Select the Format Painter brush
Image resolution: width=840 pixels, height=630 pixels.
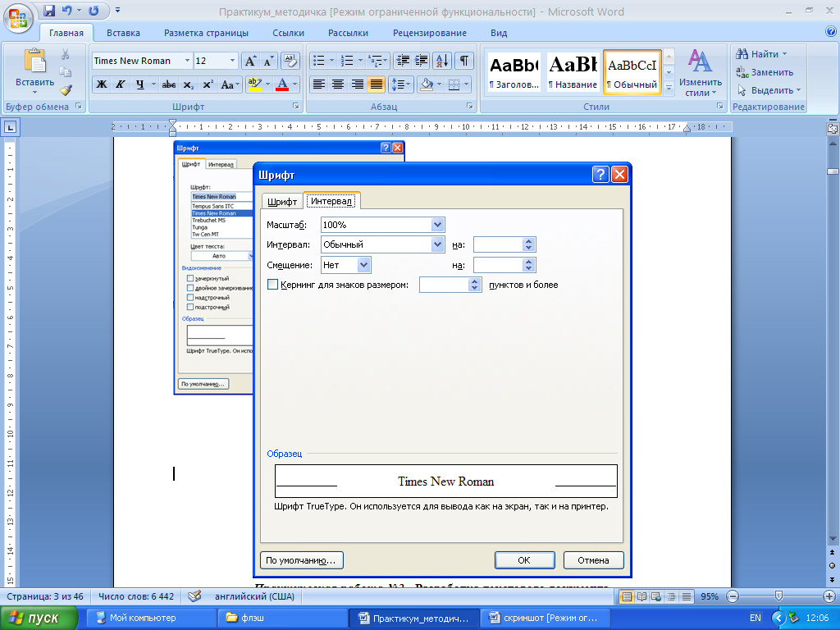click(66, 90)
